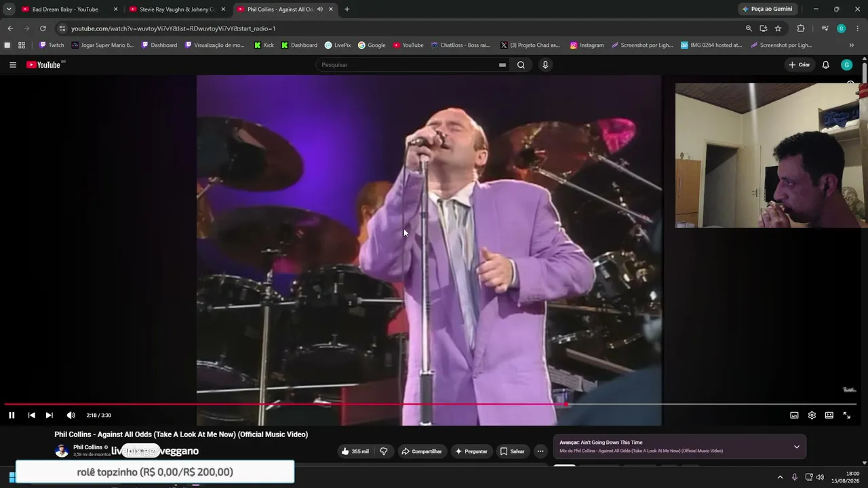This screenshot has height=488, width=868.
Task: Click the browser address bar URL
Action: [173, 28]
